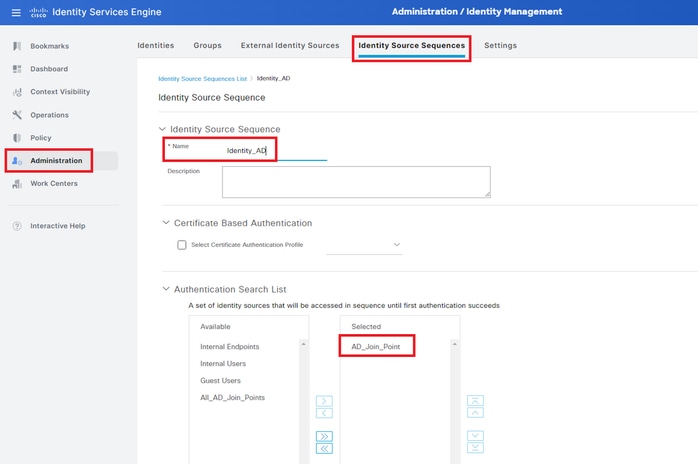Move all sources back to Available
The image size is (698, 464).
[324, 448]
